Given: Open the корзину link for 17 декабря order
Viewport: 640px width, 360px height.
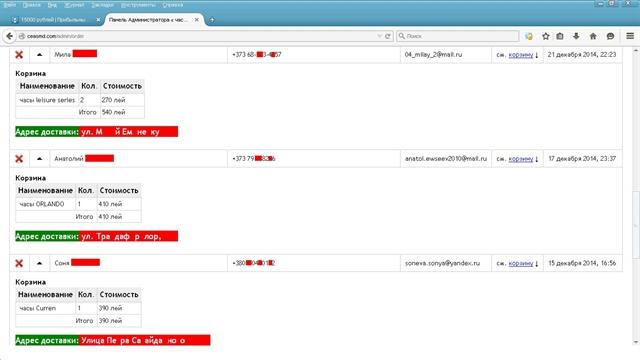Looking at the screenshot, I should (x=520, y=159).
